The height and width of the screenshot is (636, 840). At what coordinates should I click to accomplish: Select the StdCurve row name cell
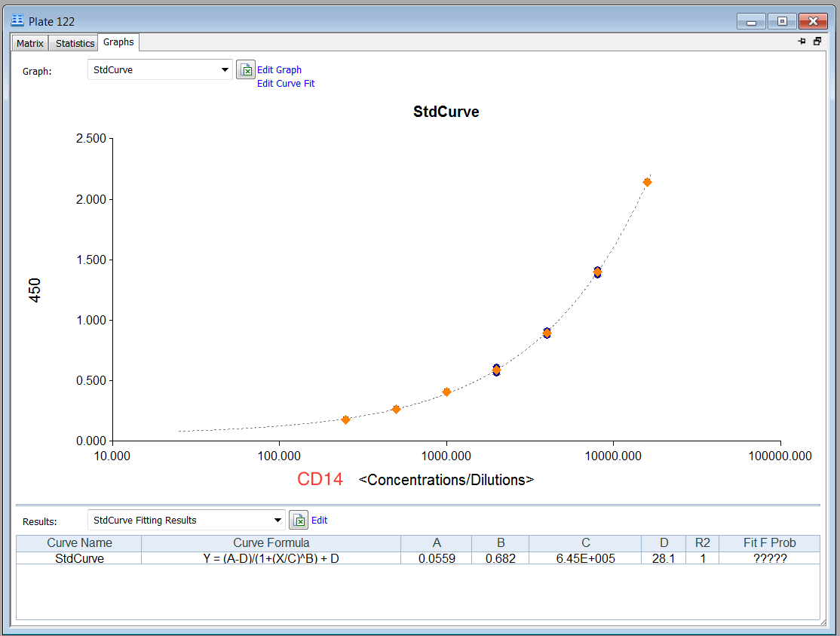79,558
